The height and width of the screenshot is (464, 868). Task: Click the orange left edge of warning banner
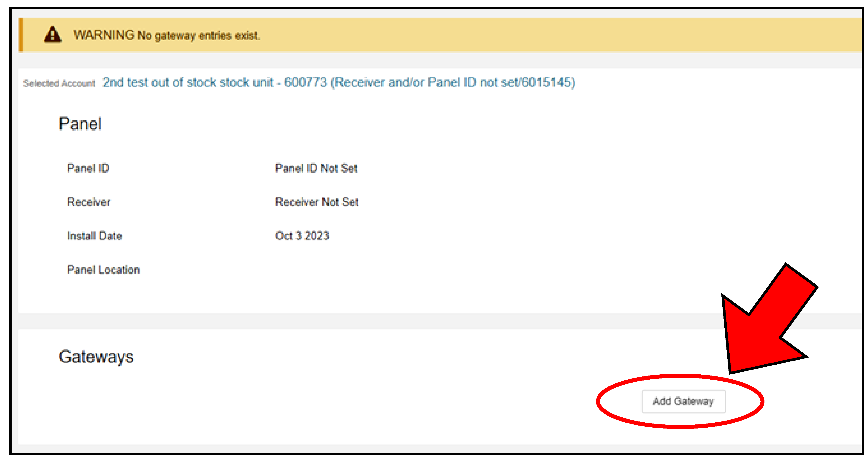[21, 35]
